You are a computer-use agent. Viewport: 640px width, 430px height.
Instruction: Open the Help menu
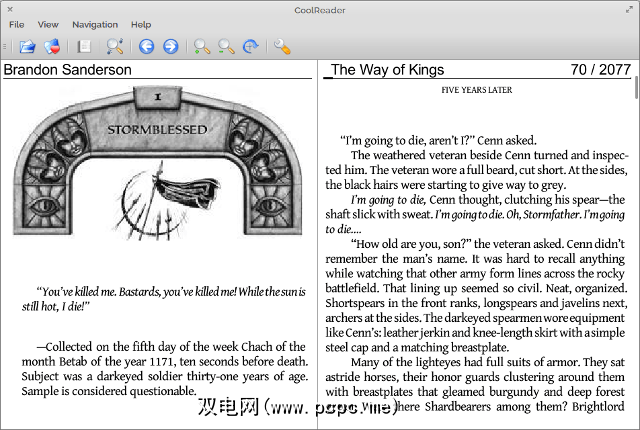pyautogui.click(x=141, y=24)
